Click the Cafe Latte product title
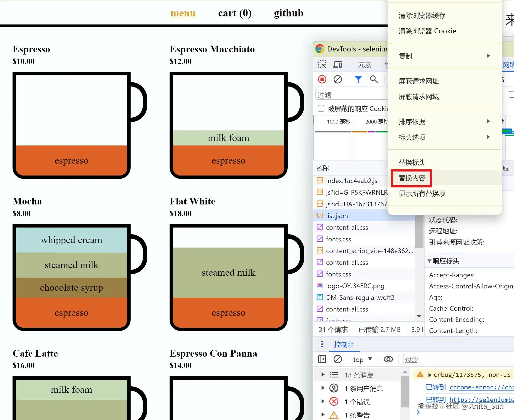This screenshot has height=420, width=514. [35, 353]
